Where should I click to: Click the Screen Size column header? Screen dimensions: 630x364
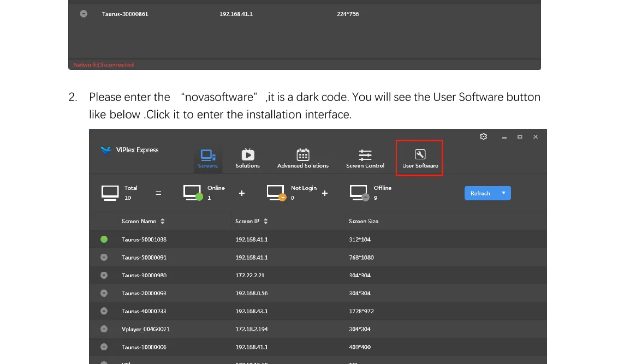pyautogui.click(x=364, y=222)
